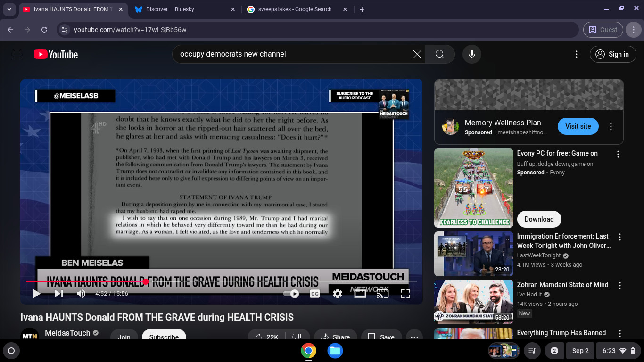644x362 pixels.
Task: Open more options for Memory Wellness Plan ad
Action: point(611,126)
